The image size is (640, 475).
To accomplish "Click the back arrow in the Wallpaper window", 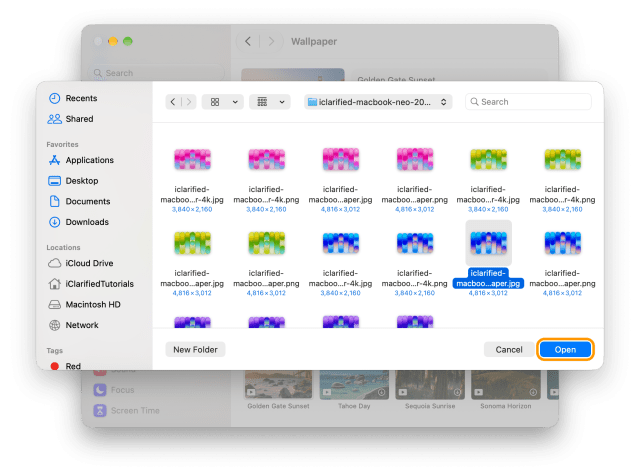I will tap(248, 41).
